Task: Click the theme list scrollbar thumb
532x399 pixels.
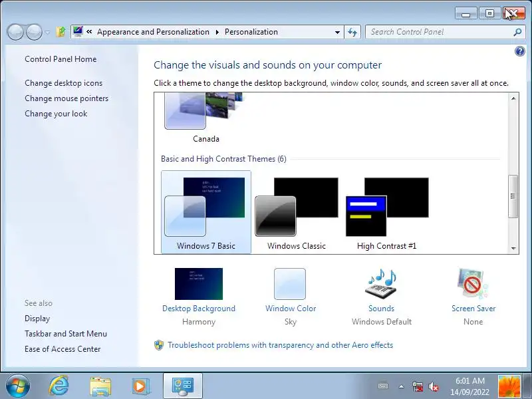Action: point(513,196)
